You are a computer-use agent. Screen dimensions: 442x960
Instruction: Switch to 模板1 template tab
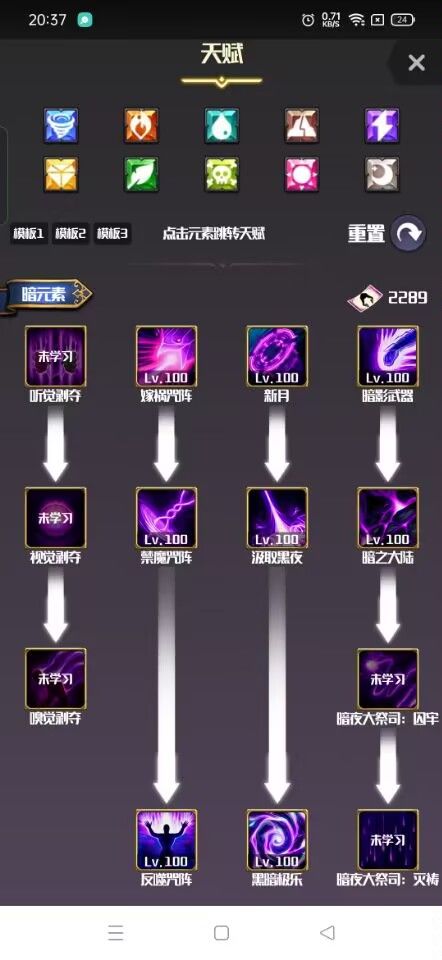tap(29, 234)
